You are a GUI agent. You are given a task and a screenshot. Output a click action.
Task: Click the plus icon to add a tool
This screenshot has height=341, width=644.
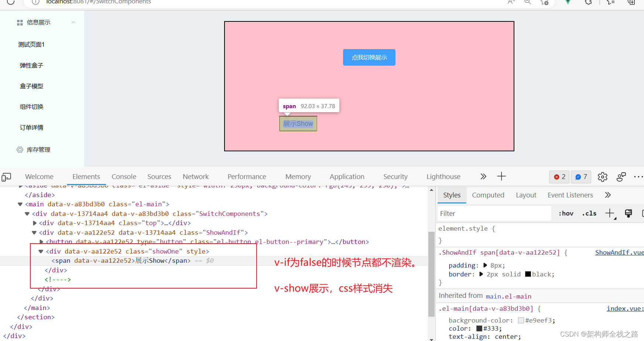tap(501, 176)
